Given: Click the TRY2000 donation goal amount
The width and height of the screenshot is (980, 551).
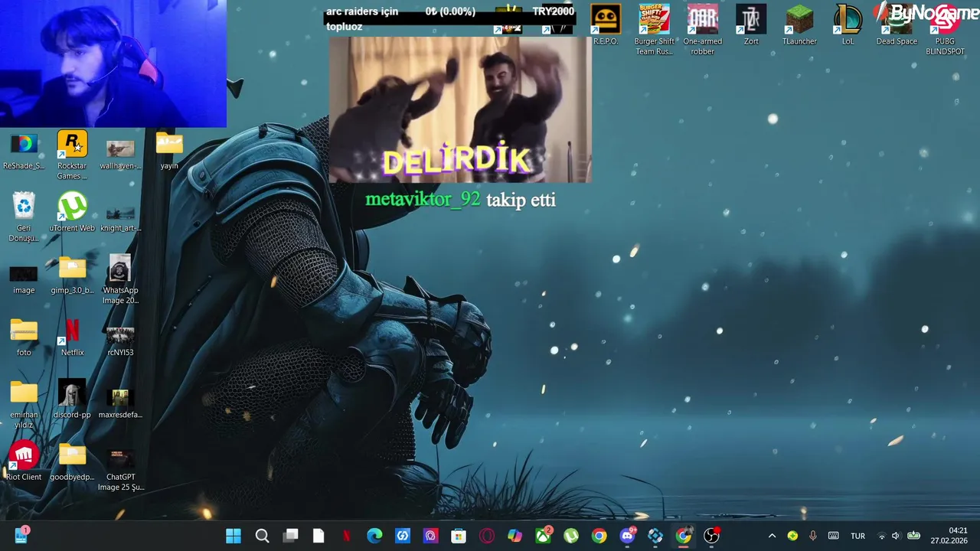Looking at the screenshot, I should pyautogui.click(x=553, y=11).
